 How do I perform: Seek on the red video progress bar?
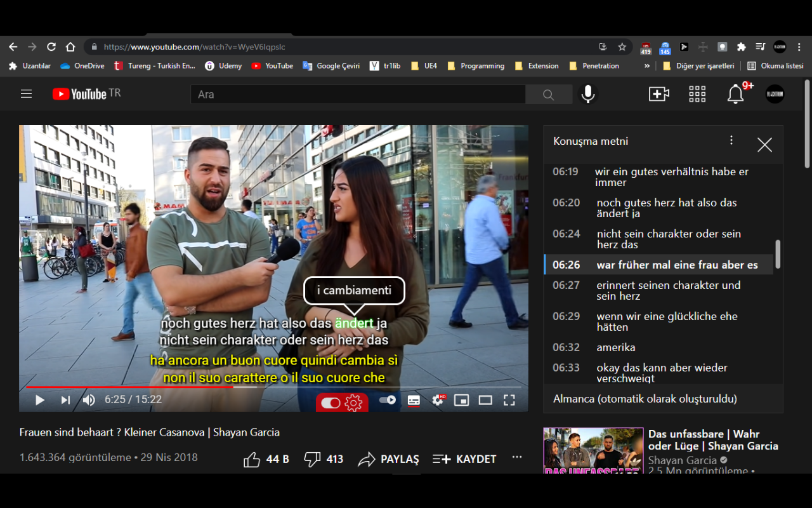(273, 387)
